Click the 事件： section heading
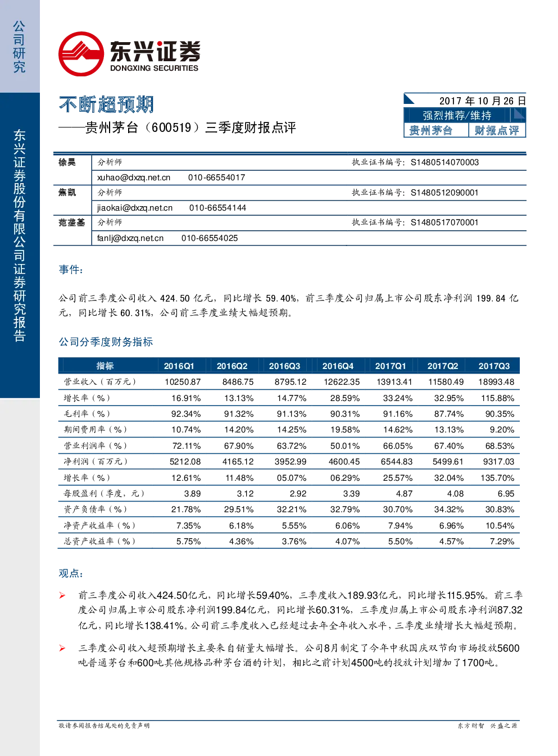Screen dimensions: 558x756 point(71,270)
